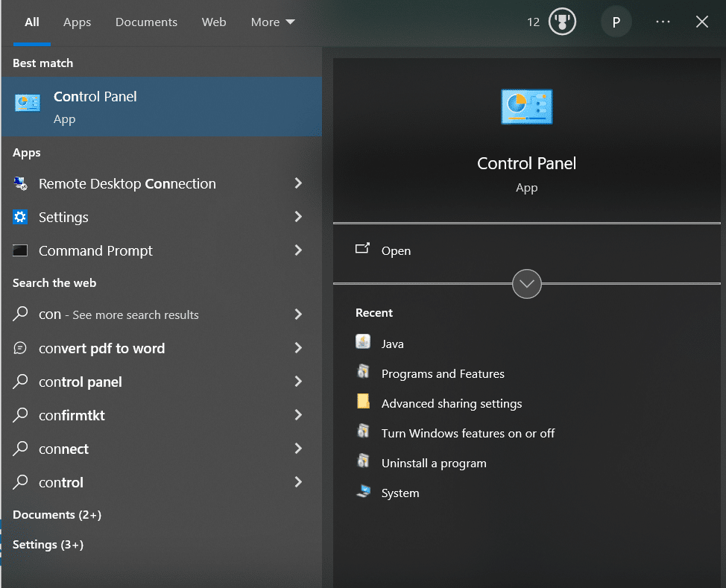The height and width of the screenshot is (588, 726).
Task: Expand convert pdf to word chevron
Action: 298,348
